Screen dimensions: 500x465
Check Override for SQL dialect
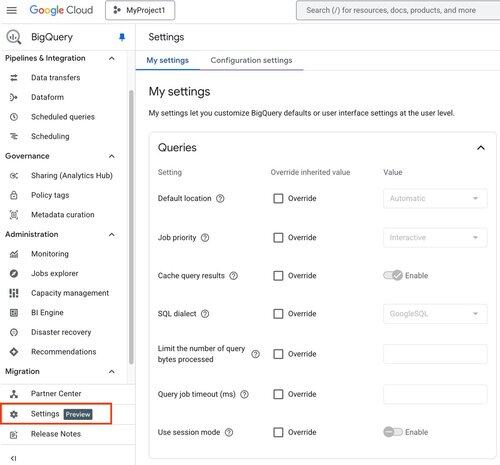click(x=278, y=314)
